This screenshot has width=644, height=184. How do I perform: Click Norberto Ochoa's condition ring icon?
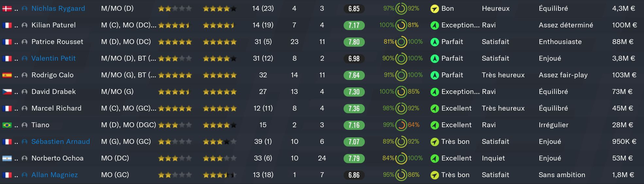(401, 159)
